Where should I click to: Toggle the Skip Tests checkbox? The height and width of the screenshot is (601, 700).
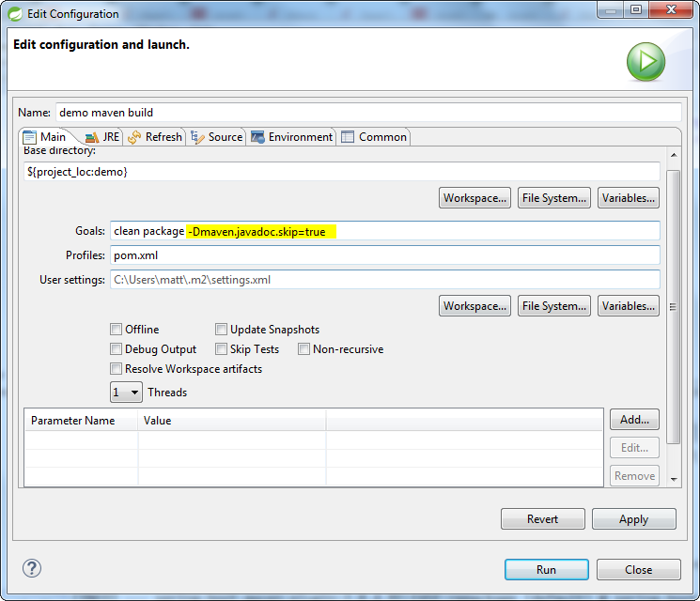coord(222,349)
